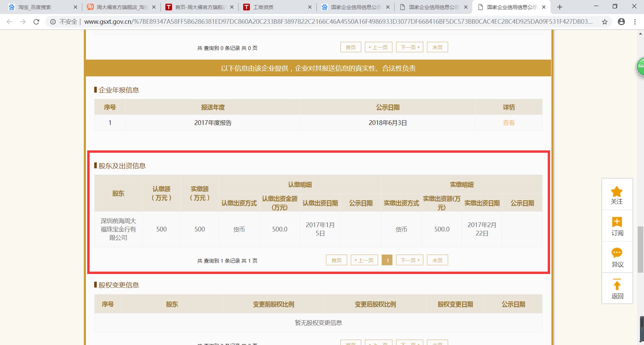Click the green floating badge on right edge
The width and height of the screenshot is (644, 345).
[x=640, y=66]
